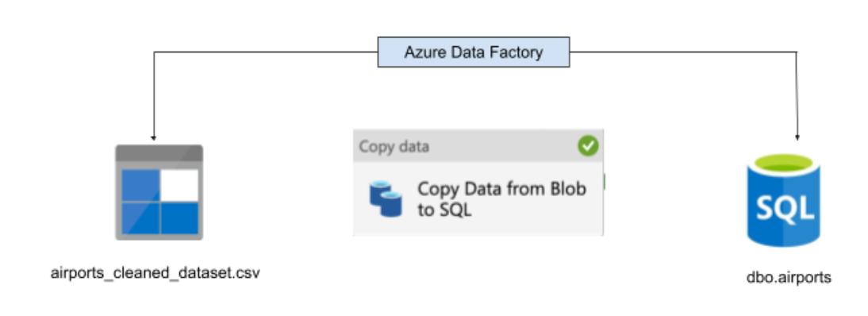Select the Copy data activity header
The height and width of the screenshot is (316, 868).
478,146
